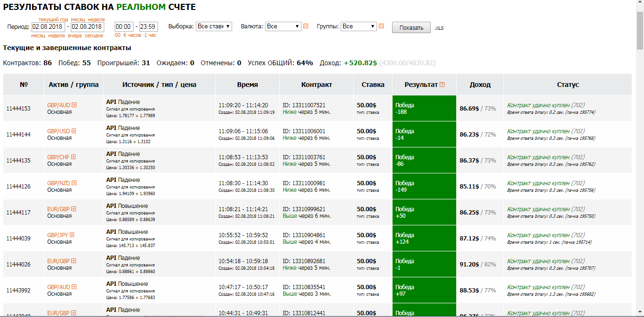Open the GBP/CHF asset link
The image size is (644, 317).
59,157
